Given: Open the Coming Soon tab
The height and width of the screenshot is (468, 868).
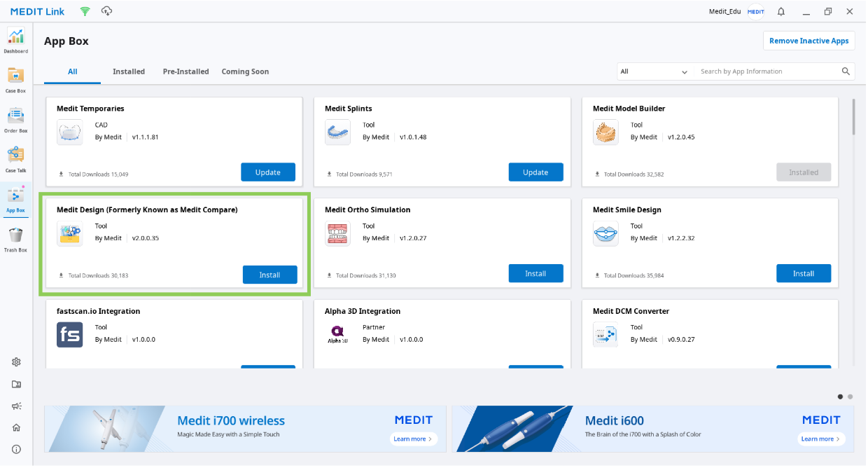Looking at the screenshot, I should 245,71.
